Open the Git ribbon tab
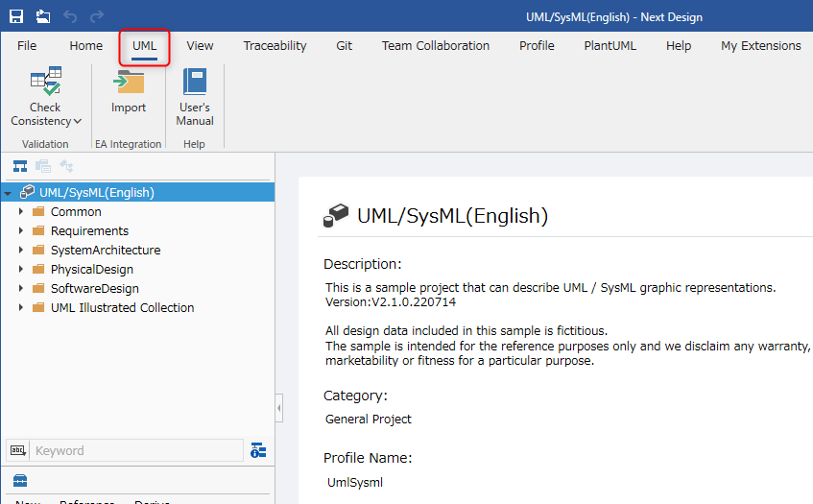The height and width of the screenshot is (504, 813). pyautogui.click(x=345, y=46)
